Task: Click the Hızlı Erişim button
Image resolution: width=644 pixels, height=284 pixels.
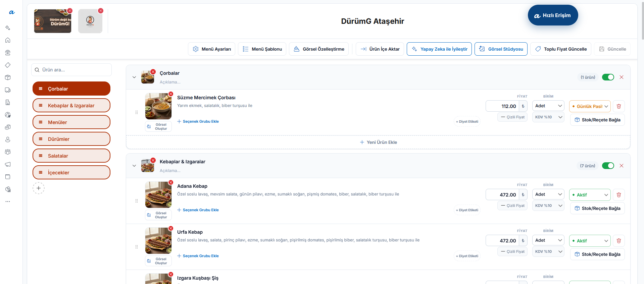Action: (x=553, y=15)
